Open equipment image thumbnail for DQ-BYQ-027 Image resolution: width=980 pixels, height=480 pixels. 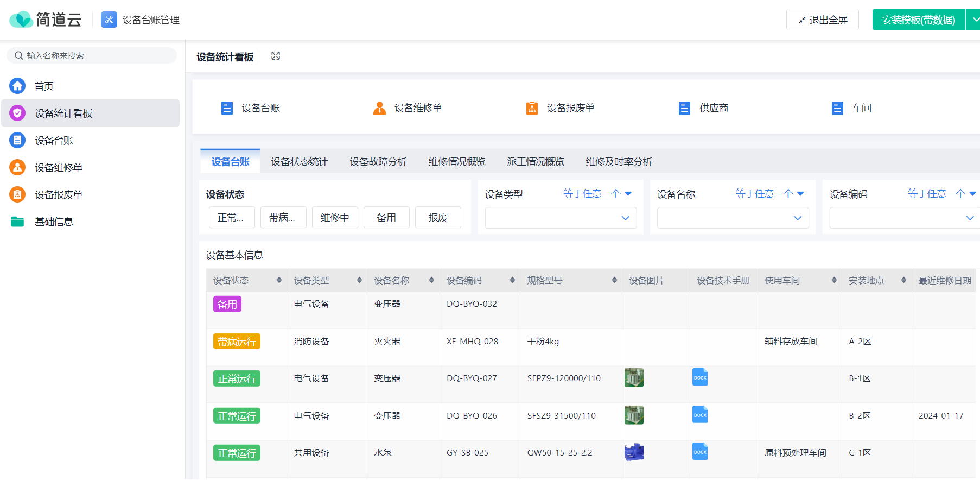click(x=634, y=377)
